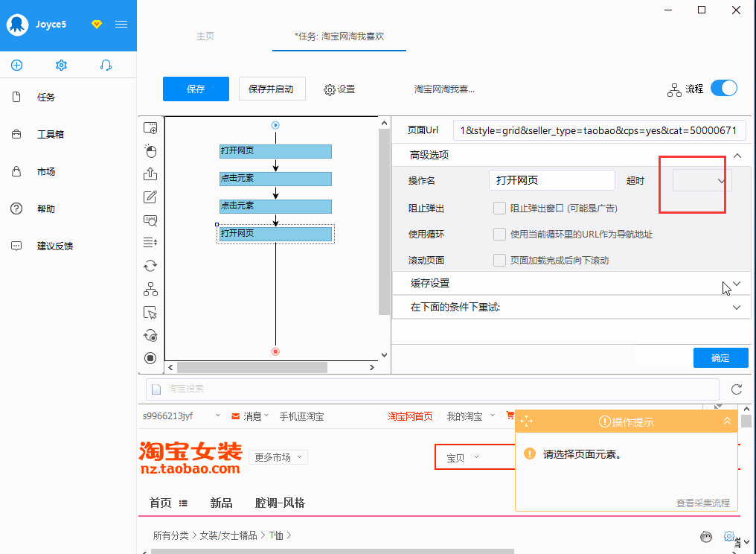Click the round mascot icon at page bottom
Screen dimensions: 756x554
click(x=706, y=537)
